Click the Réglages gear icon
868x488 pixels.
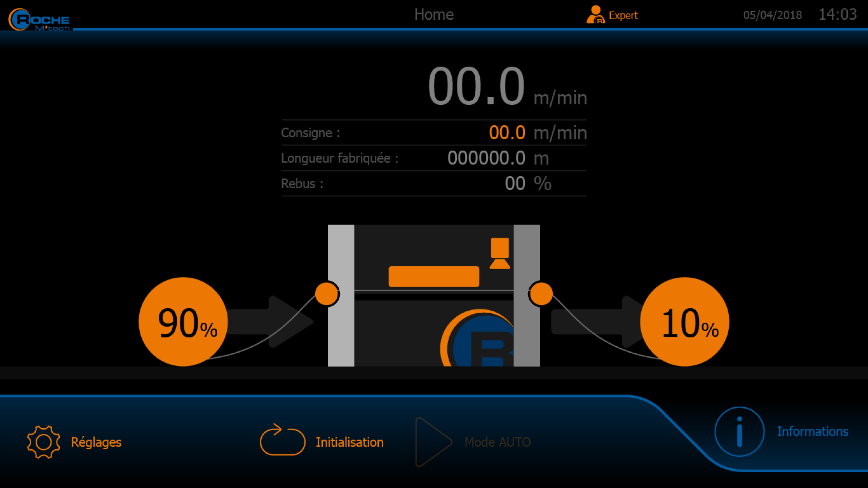43,442
